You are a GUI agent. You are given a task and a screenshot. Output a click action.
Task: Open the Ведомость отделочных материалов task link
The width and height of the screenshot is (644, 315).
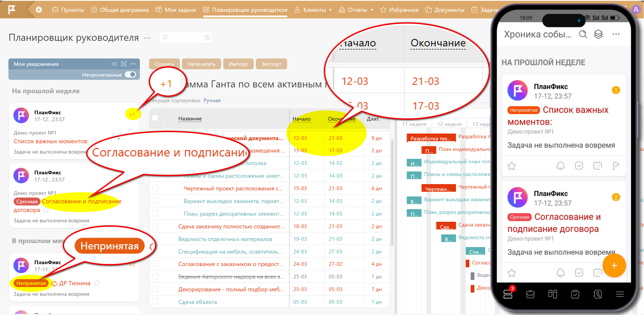coord(225,239)
